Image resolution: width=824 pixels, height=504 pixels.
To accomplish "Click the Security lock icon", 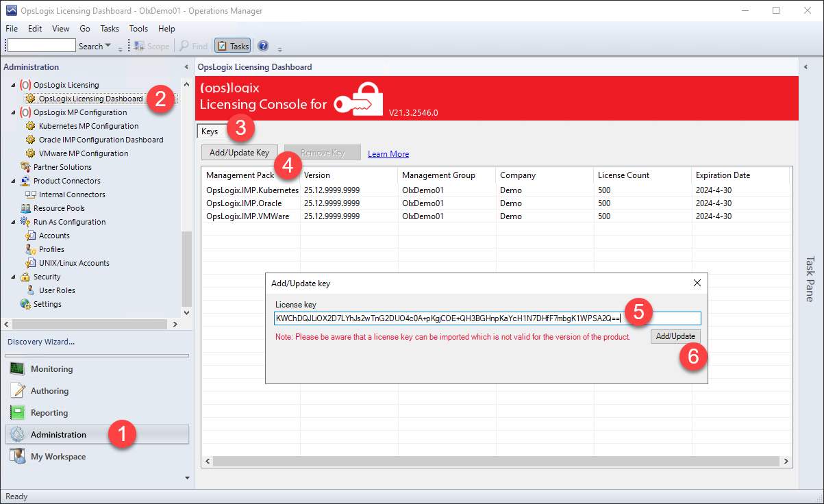I will coord(25,277).
